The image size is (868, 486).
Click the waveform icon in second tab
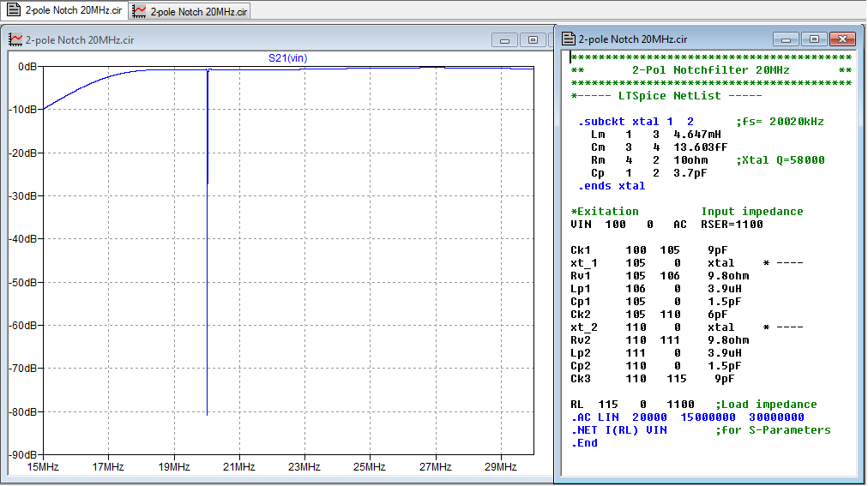coord(139,12)
